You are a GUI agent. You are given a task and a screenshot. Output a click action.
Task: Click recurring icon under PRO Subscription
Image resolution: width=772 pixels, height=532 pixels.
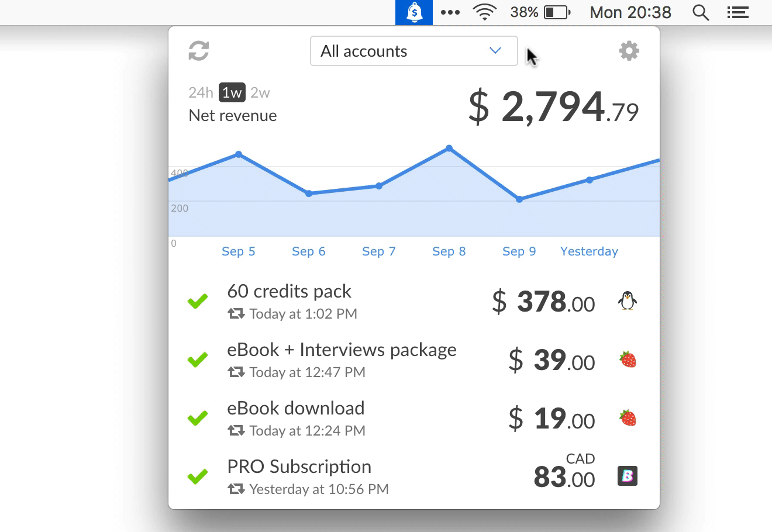click(x=236, y=489)
